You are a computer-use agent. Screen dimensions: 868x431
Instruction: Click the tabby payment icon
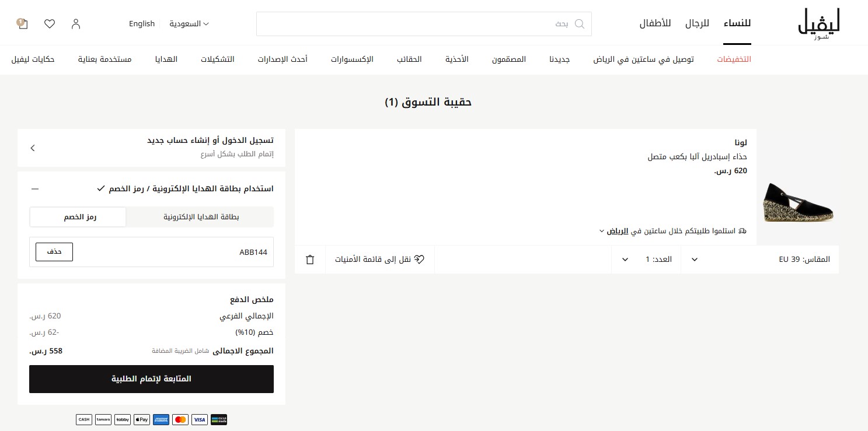coord(123,419)
